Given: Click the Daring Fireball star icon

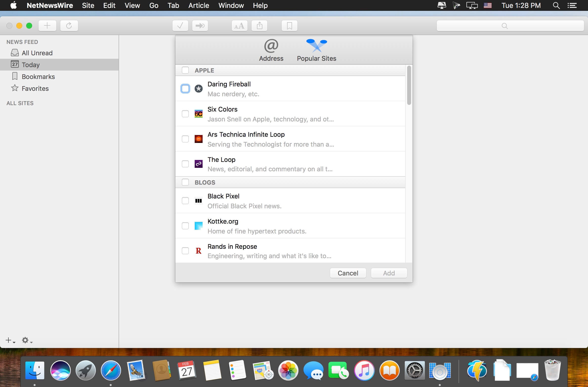Looking at the screenshot, I should click(199, 89).
